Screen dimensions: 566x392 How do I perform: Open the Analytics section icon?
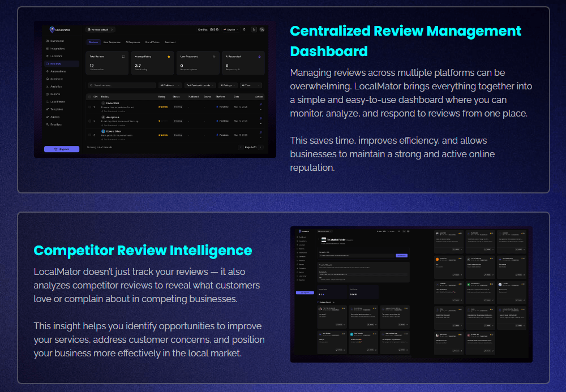pos(47,85)
